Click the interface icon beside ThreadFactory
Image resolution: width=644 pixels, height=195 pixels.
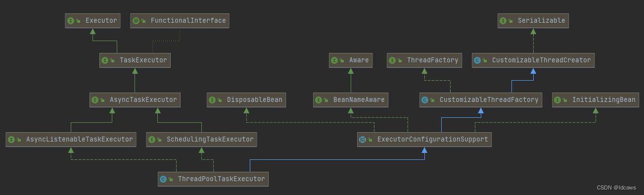click(x=392, y=60)
